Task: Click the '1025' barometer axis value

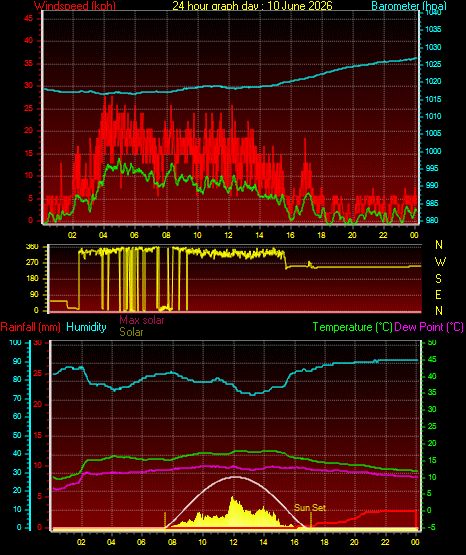Action: (x=433, y=64)
